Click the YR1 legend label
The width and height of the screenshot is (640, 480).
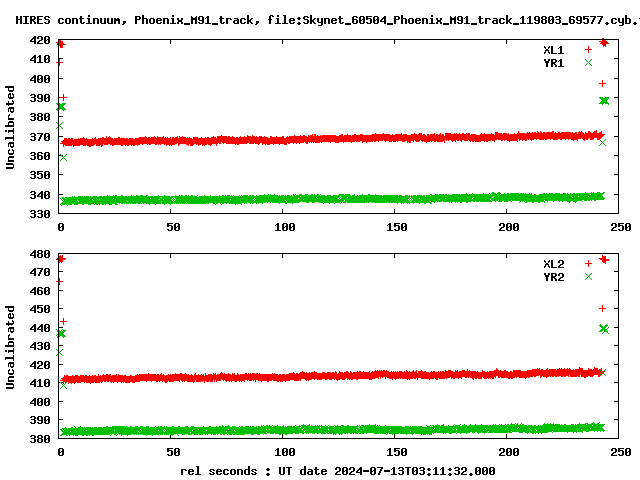click(x=553, y=63)
